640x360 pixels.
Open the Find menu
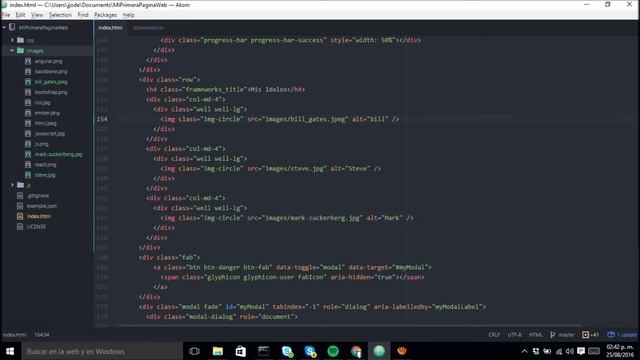pos(83,15)
